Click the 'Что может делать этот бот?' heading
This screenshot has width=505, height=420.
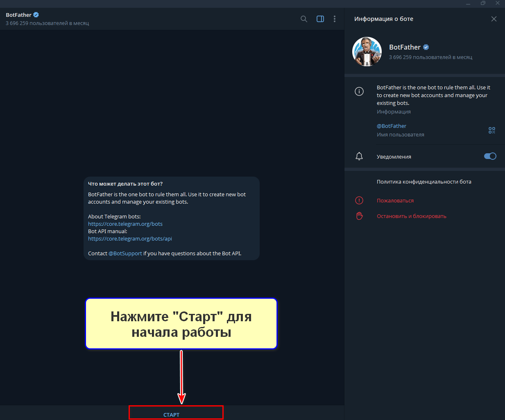(125, 184)
